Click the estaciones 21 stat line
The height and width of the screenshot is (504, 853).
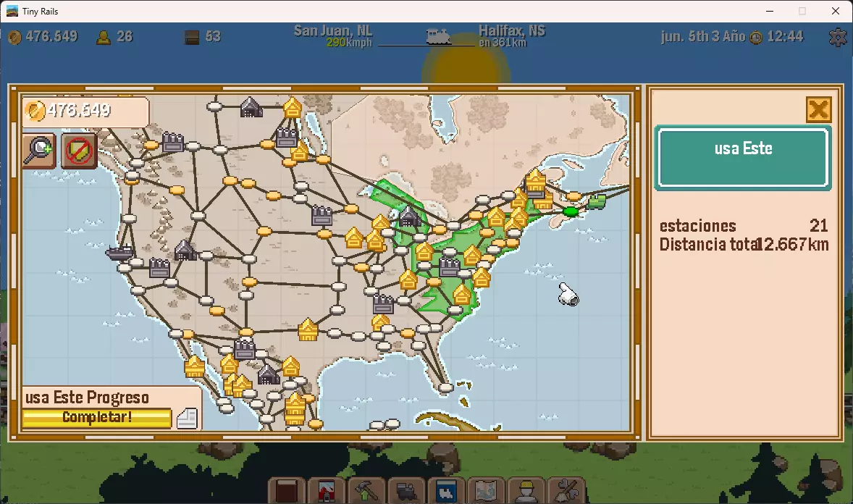coord(744,226)
